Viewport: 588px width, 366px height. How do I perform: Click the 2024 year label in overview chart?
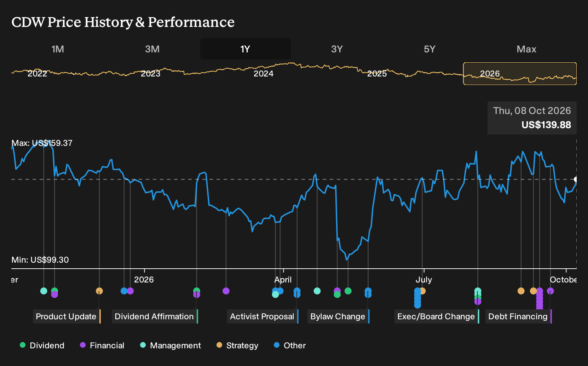click(264, 74)
